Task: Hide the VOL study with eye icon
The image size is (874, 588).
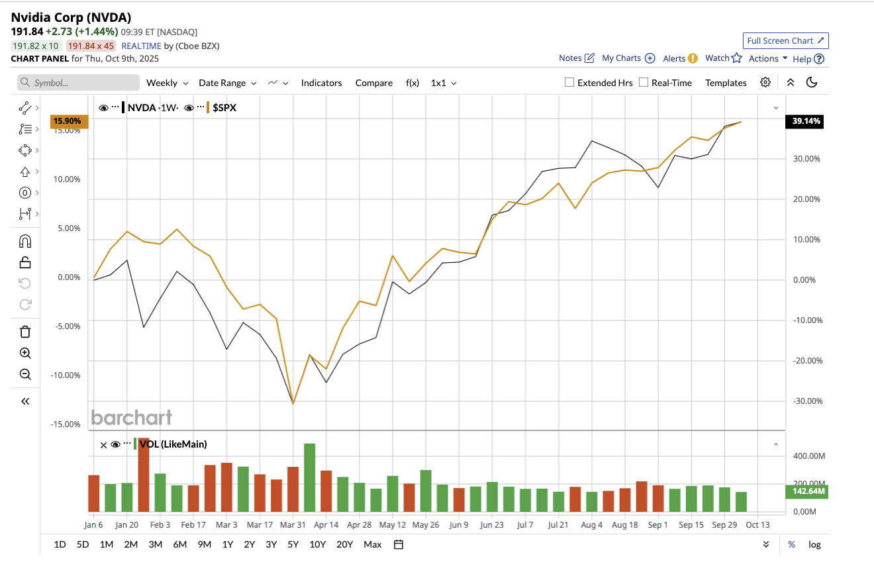Action: (115, 444)
